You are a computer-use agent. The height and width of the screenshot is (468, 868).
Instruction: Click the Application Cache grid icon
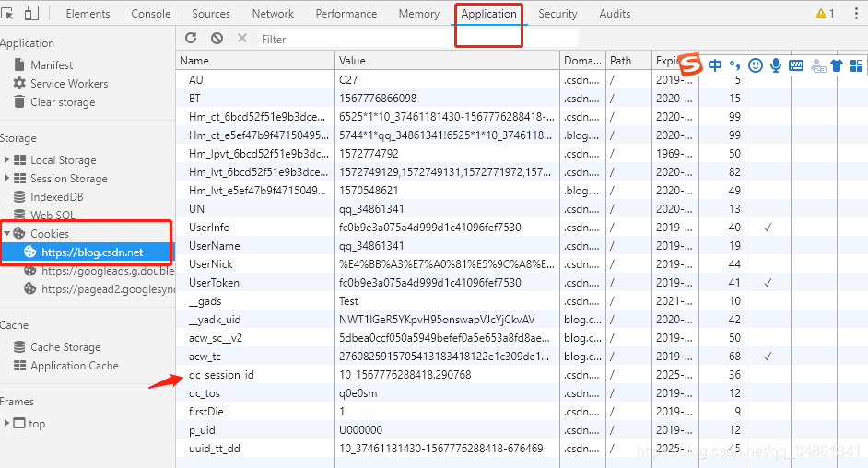click(x=20, y=365)
